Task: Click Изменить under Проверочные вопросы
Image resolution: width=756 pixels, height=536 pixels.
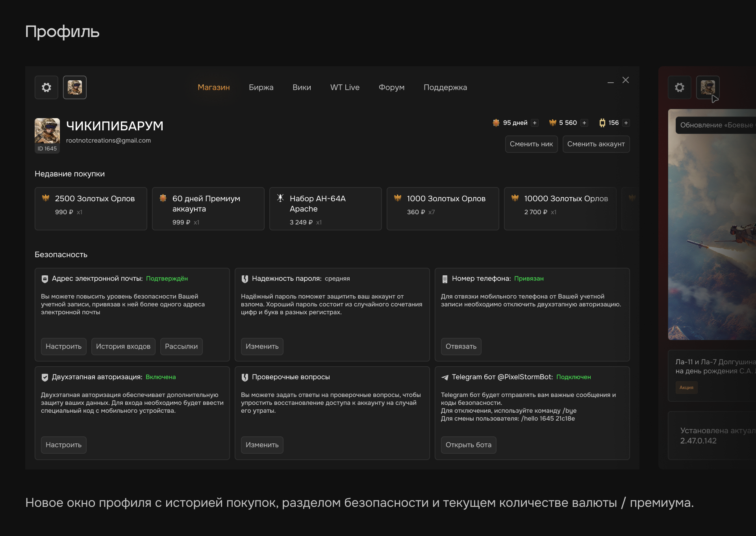Action: click(262, 445)
